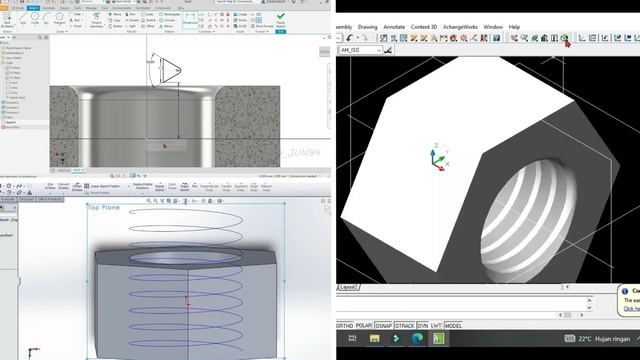Click the blue Help question-mark icon
The height and width of the screenshot is (360, 640).
coord(496,38)
